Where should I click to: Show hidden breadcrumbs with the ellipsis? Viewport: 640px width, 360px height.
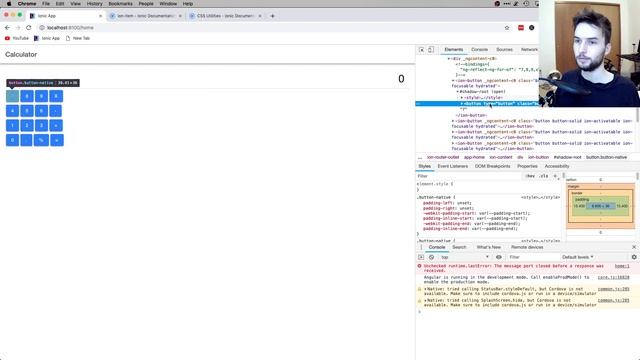click(x=420, y=158)
